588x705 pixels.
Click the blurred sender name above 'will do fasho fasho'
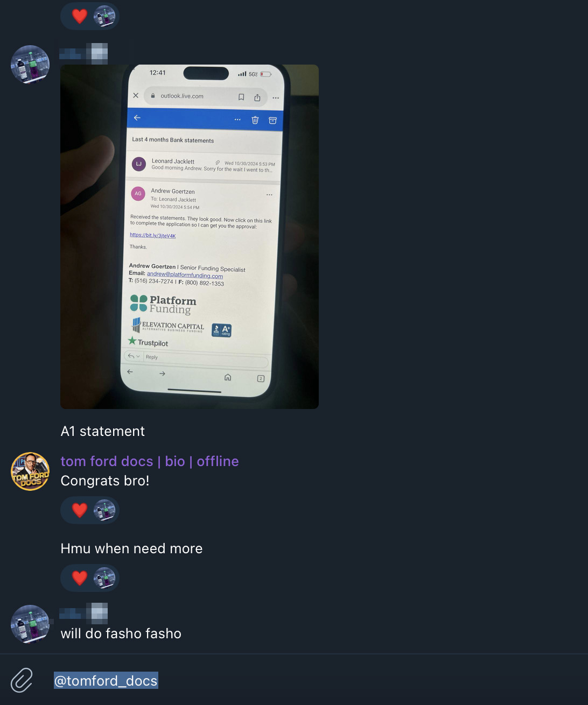[83, 613]
